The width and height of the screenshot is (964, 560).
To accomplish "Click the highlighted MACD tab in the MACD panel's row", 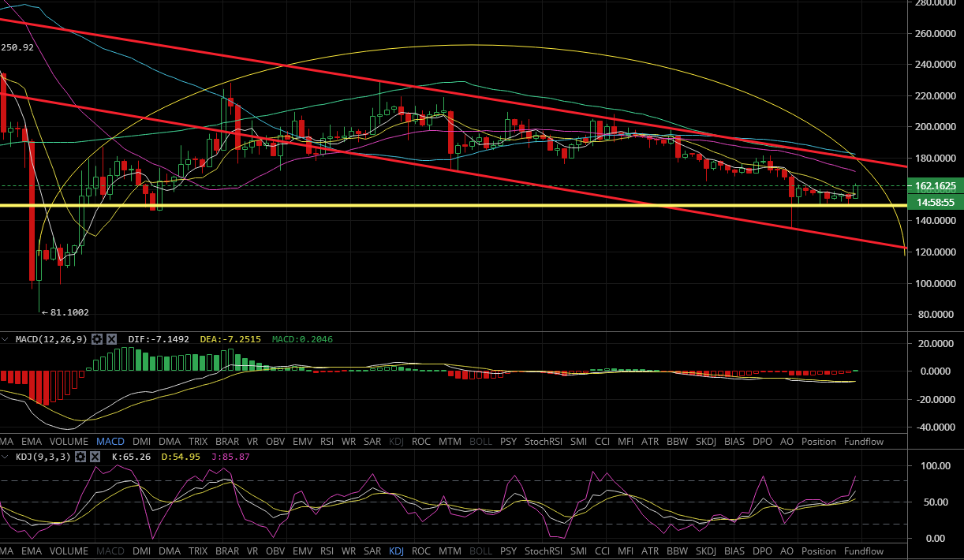I will (110, 442).
